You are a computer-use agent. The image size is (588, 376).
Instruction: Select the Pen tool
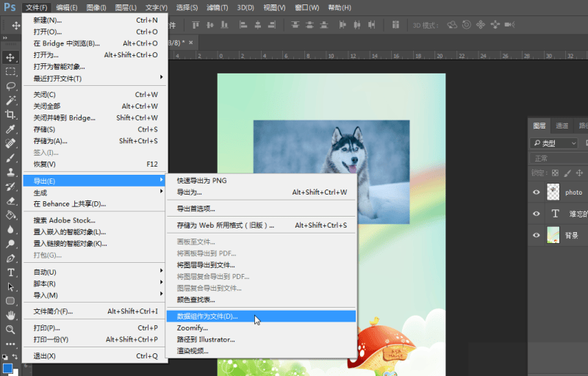click(x=10, y=258)
